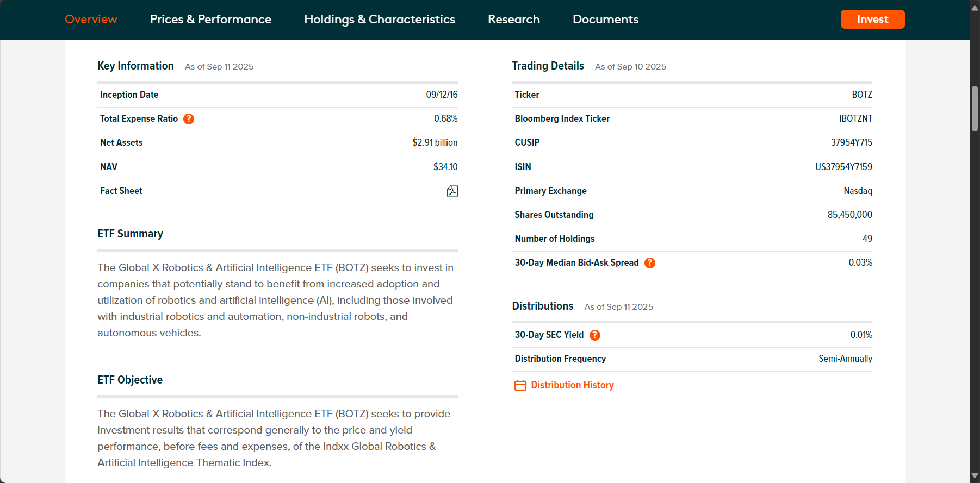Select the Net Assets value $2.91 billion
Screen dimensions: 980x483
click(435, 142)
